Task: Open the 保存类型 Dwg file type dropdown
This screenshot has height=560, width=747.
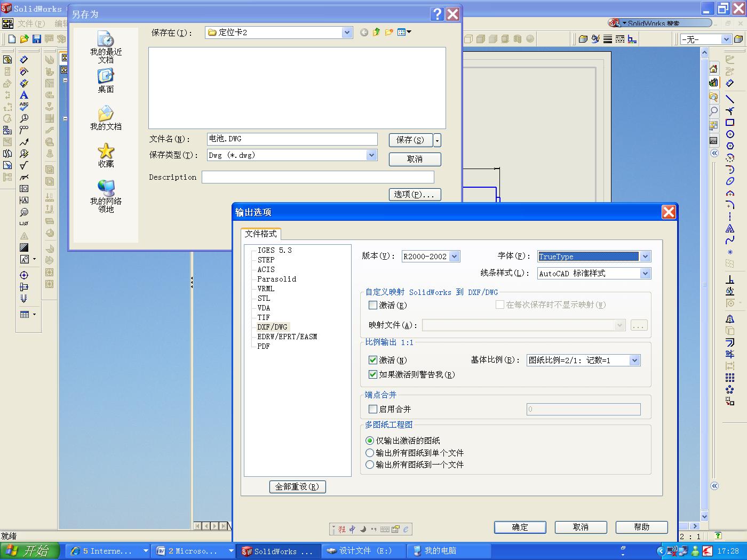Action: coord(372,155)
